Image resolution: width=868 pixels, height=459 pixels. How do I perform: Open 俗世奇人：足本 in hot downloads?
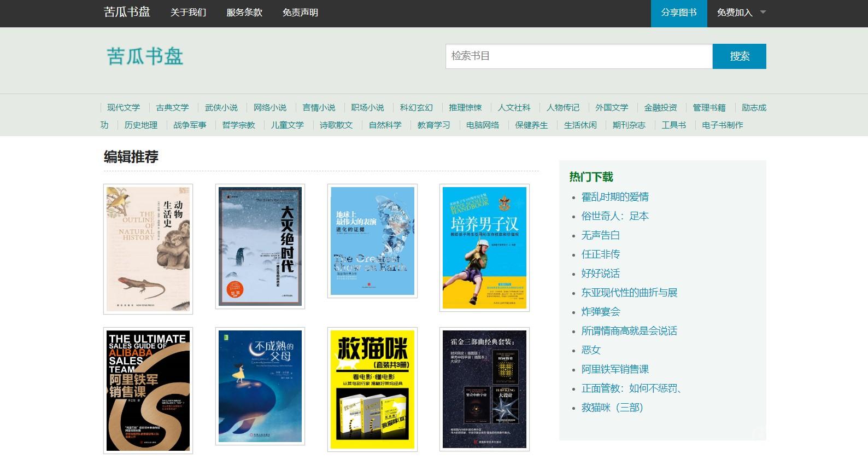[615, 216]
